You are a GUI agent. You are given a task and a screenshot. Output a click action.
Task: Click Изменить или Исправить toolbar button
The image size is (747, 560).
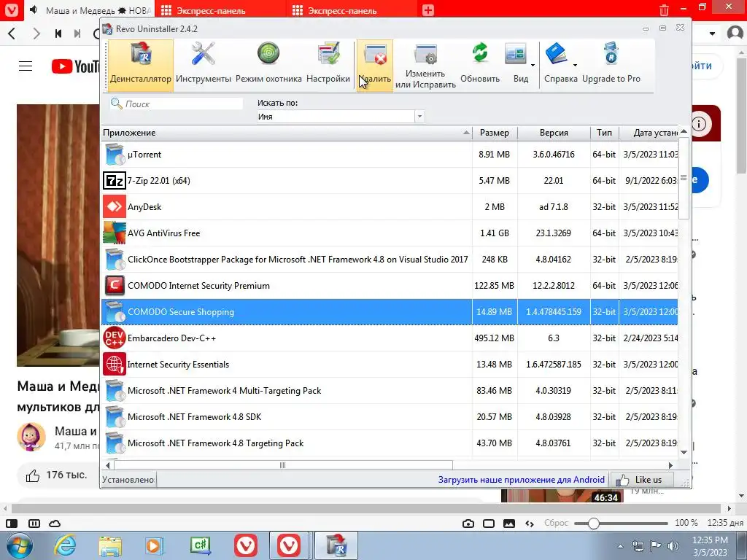pyautogui.click(x=425, y=65)
